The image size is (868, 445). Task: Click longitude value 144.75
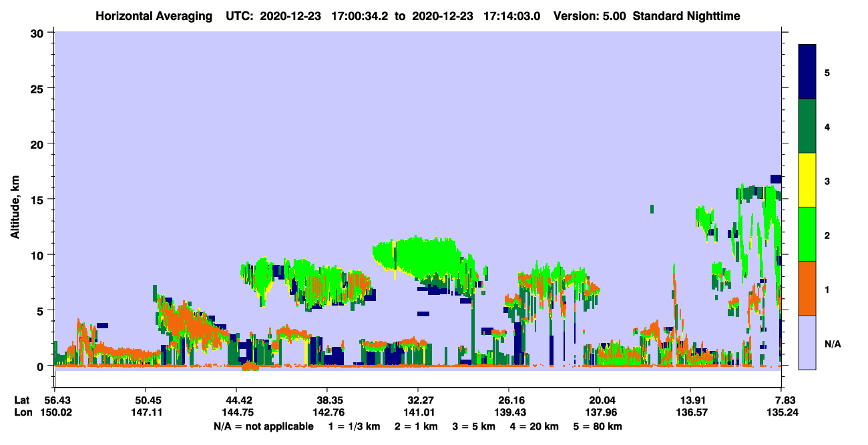(x=236, y=412)
